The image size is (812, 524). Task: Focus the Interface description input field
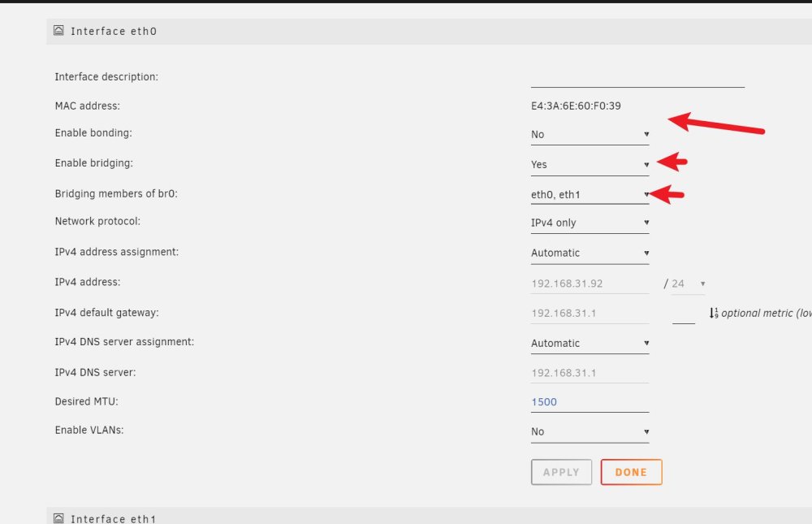[637, 78]
